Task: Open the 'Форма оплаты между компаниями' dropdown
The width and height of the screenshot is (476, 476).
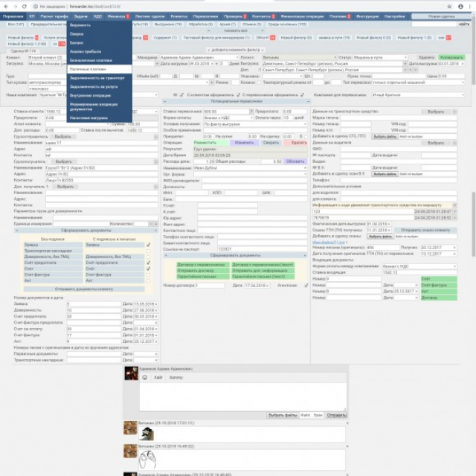Action: pos(419,266)
